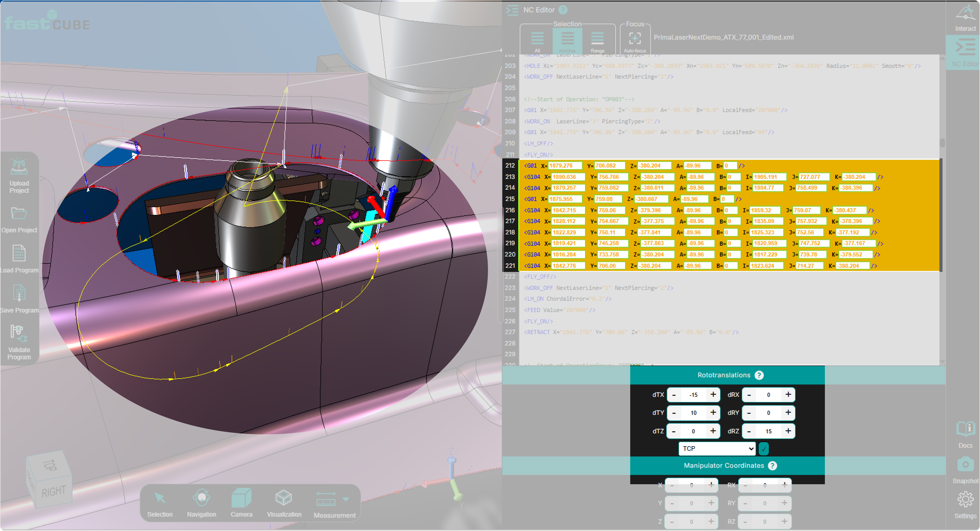Open a project with Open Project icon
The height and width of the screenshot is (531, 980).
[x=19, y=214]
